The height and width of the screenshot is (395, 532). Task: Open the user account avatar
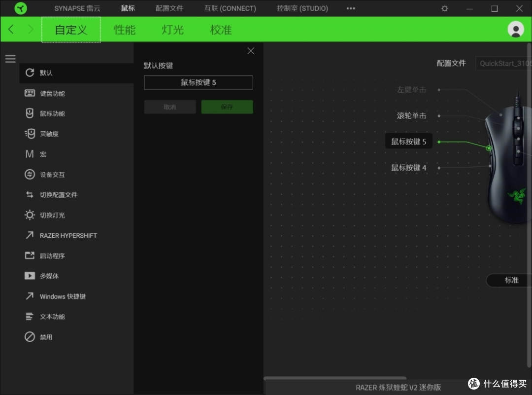(x=516, y=30)
